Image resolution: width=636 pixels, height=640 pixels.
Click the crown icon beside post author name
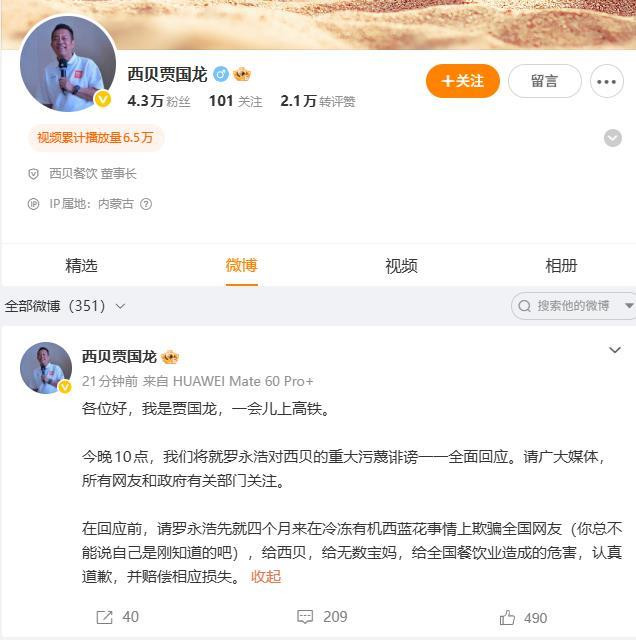pos(170,358)
